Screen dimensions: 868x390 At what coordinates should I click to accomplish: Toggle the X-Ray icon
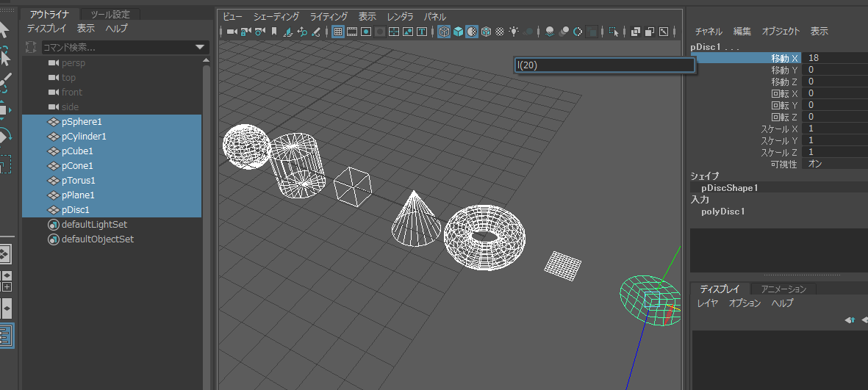(636, 32)
